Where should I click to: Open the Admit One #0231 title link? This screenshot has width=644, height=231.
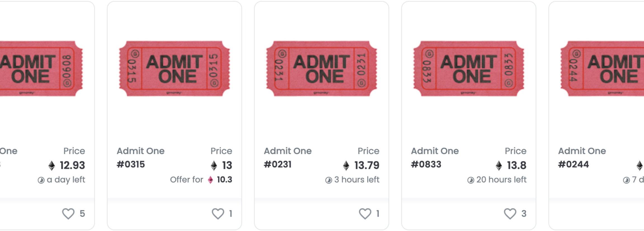tap(288, 158)
